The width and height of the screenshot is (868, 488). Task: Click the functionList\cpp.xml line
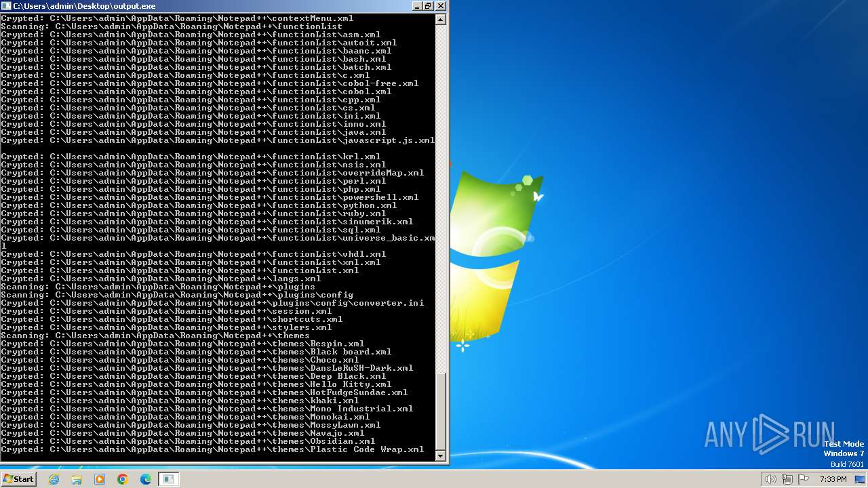[x=191, y=100]
